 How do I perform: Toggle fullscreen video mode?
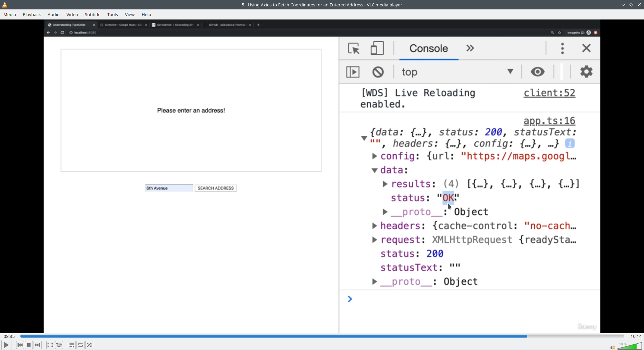pos(50,345)
